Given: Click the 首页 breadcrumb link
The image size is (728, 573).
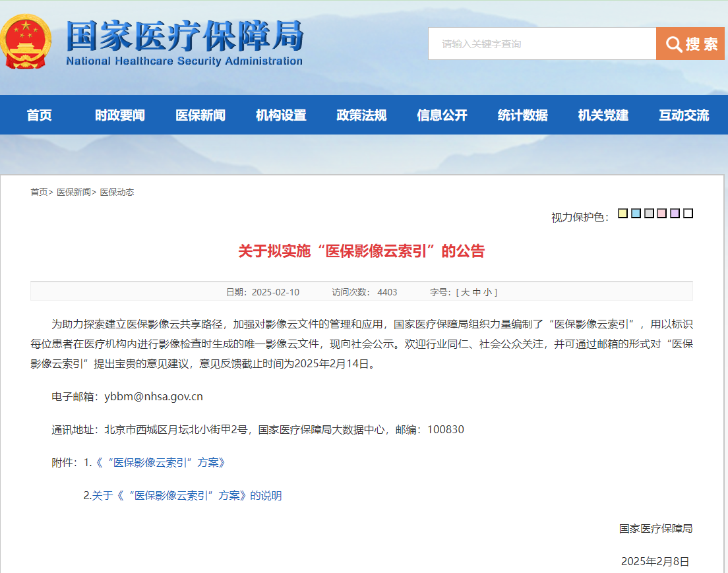Looking at the screenshot, I should [x=39, y=193].
